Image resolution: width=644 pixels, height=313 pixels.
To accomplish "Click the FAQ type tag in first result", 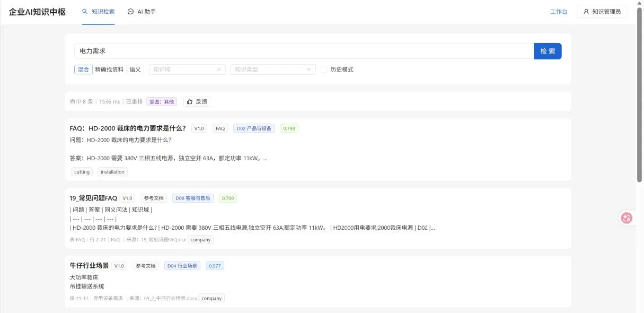I will click(220, 128).
